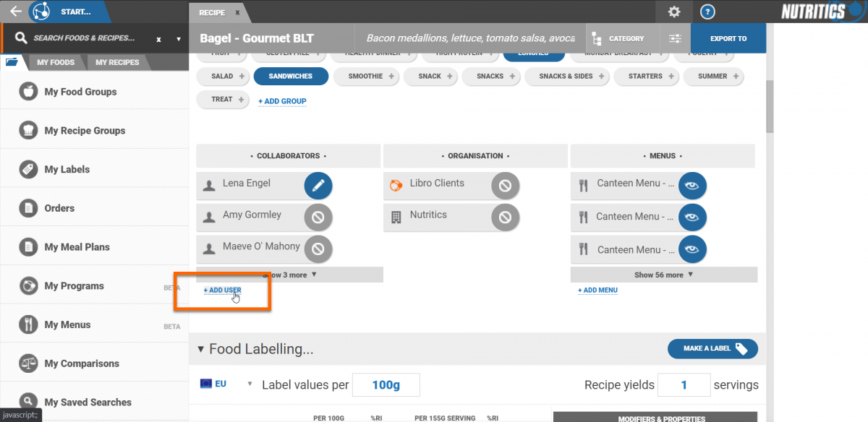868x422 pixels.
Task: Click the folder icon above My Food Groups
Action: 12,62
